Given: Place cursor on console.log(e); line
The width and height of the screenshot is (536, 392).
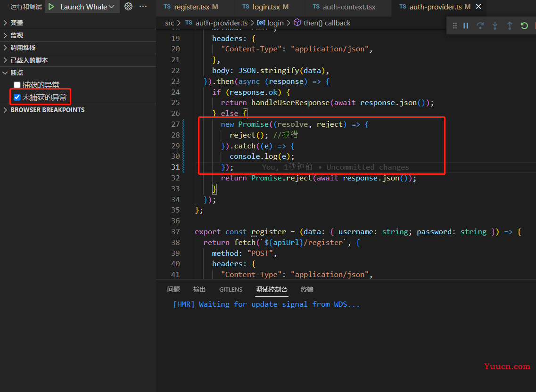Looking at the screenshot, I should [x=262, y=156].
